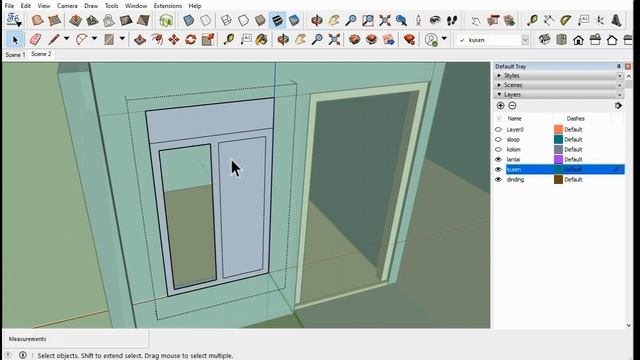Open the dinding brown color swatch
This screenshot has height=360, width=640.
(x=558, y=180)
